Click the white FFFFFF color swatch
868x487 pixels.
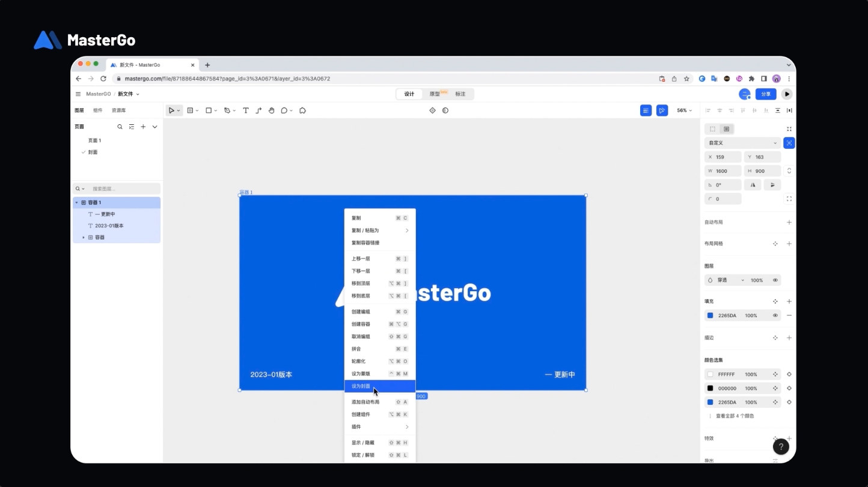coord(710,374)
